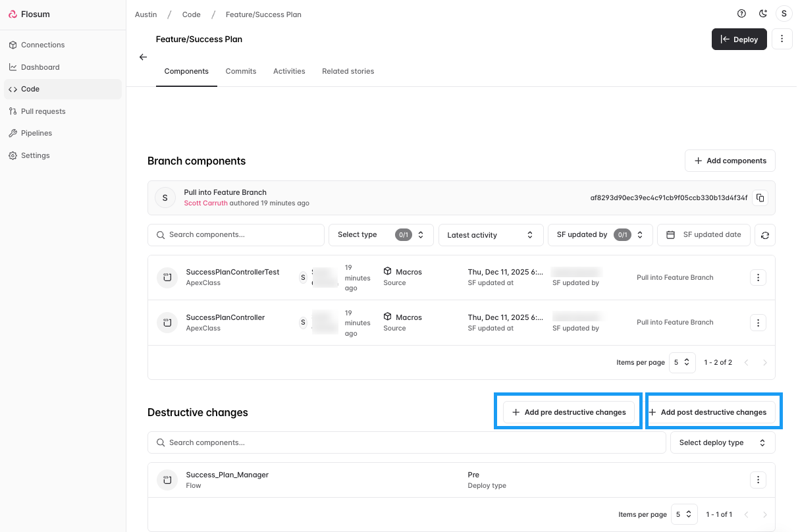Open user avatar S in header
The image size is (798, 532).
tap(784, 14)
